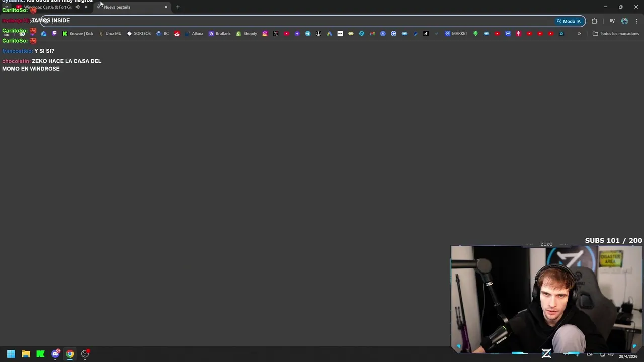Show hidden bookmarks with the » chevron

click(579, 34)
